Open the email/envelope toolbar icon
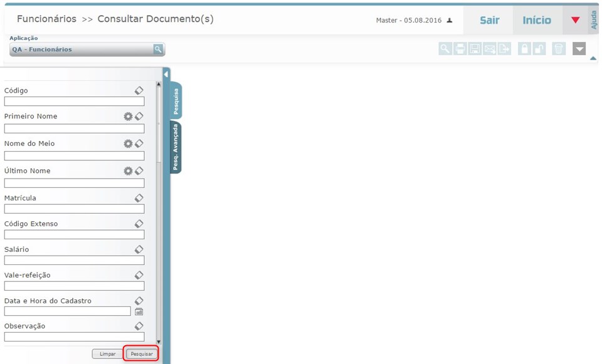Image resolution: width=602 pixels, height=364 pixels. pyautogui.click(x=489, y=48)
